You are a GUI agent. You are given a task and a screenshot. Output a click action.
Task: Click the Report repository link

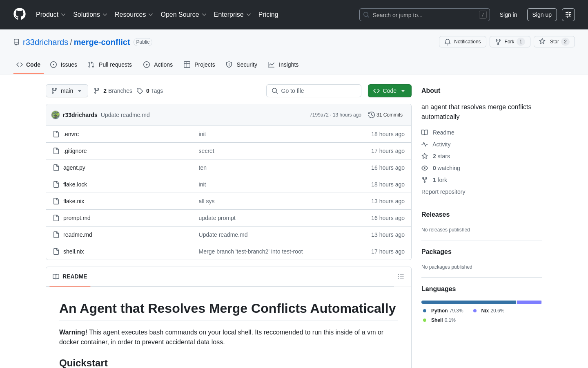[x=443, y=192]
